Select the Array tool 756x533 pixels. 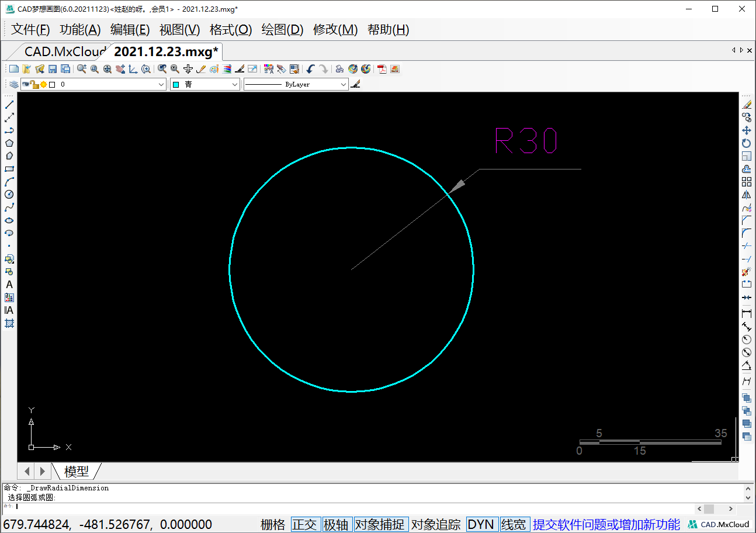(x=747, y=182)
